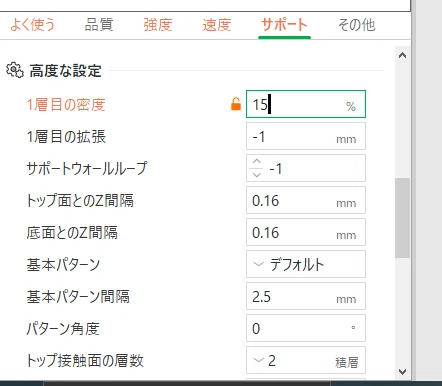Click the パターン角度 input field
442x386 pixels.
[306, 328]
